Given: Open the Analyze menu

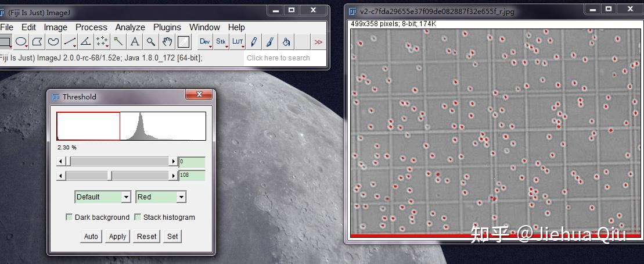Looking at the screenshot, I should tap(130, 27).
